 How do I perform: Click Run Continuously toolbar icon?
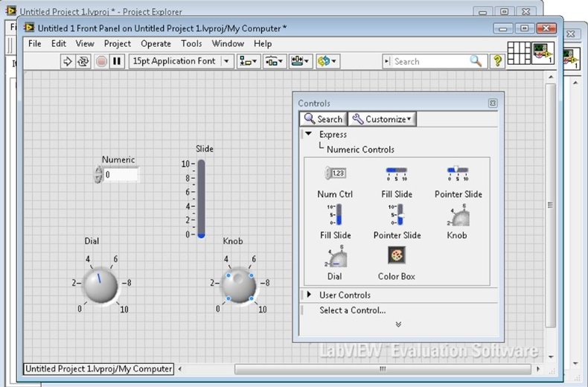83,61
